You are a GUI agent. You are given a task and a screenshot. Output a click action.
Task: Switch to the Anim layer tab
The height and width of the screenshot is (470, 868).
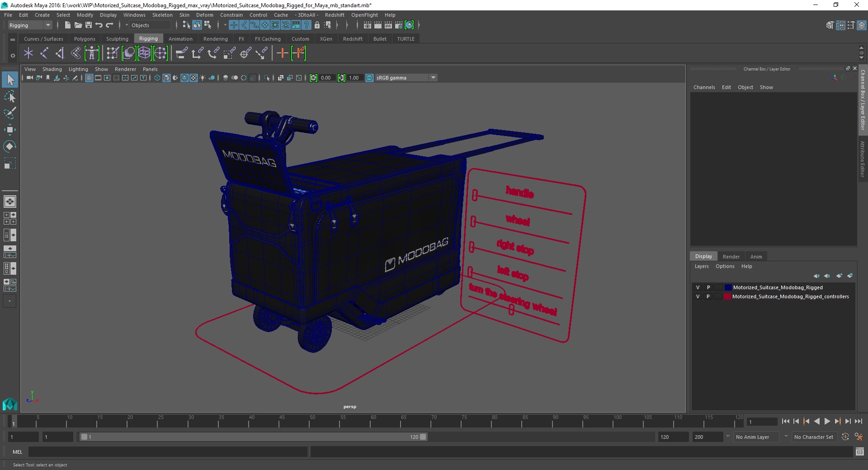(756, 256)
